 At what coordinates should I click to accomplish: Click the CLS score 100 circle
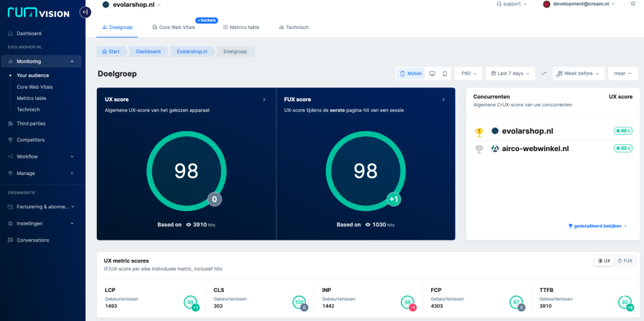pos(299,303)
